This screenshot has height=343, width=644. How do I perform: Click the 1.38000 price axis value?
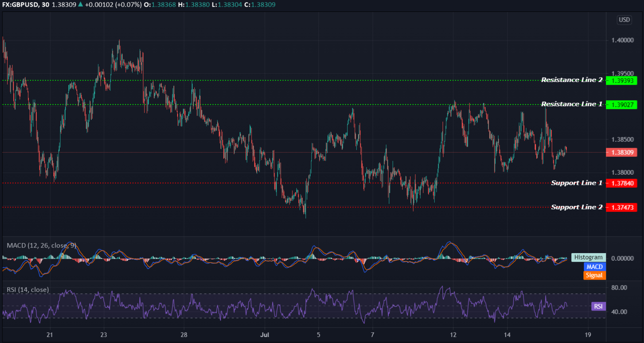coord(622,173)
